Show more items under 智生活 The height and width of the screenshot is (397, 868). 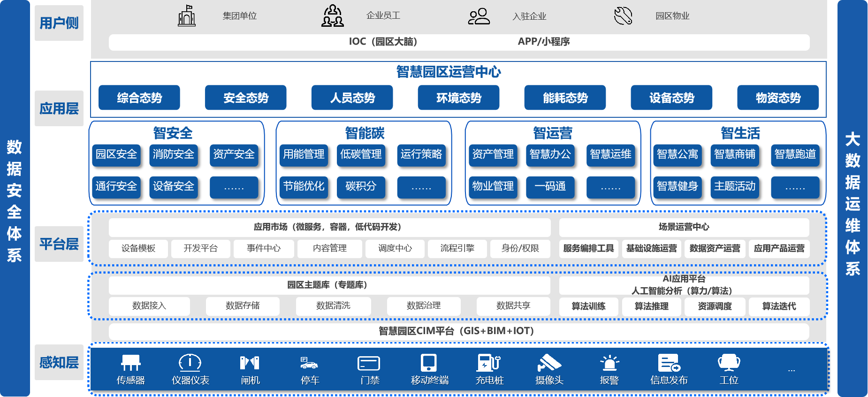tap(795, 187)
